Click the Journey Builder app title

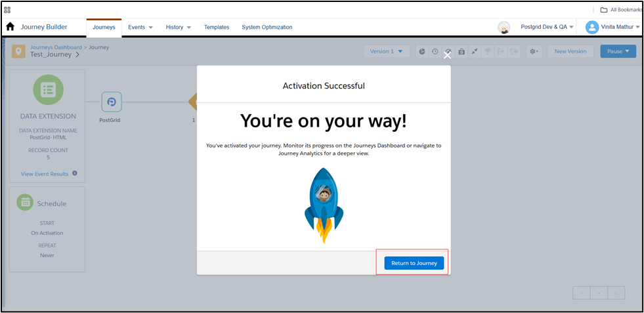pyautogui.click(x=44, y=27)
